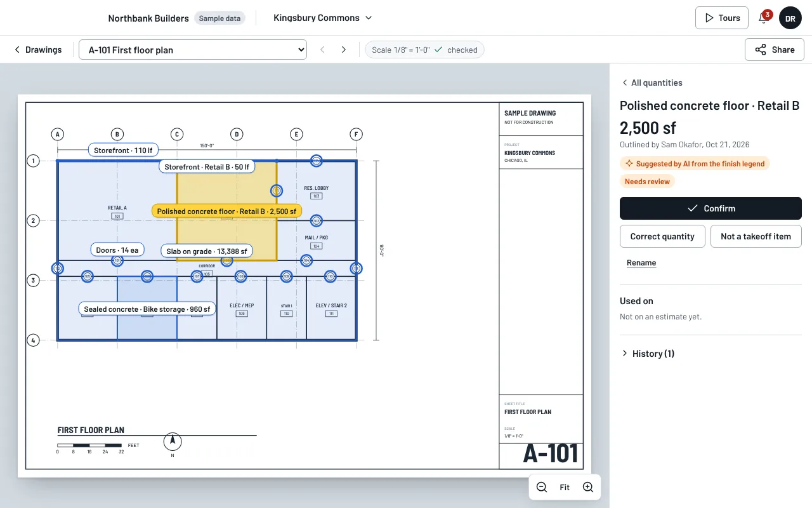Click door marker 109 above Stair 1

click(286, 276)
